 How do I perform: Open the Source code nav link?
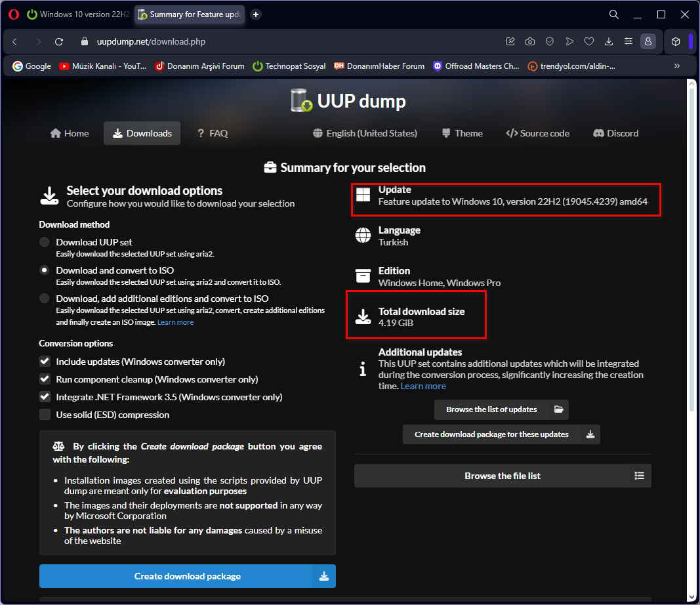click(537, 133)
